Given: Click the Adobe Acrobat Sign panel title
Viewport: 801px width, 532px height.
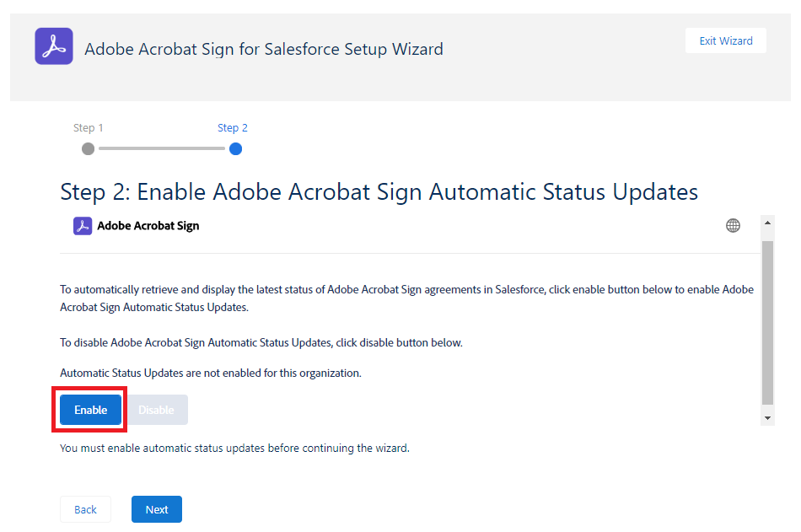Looking at the screenshot, I should click(148, 226).
